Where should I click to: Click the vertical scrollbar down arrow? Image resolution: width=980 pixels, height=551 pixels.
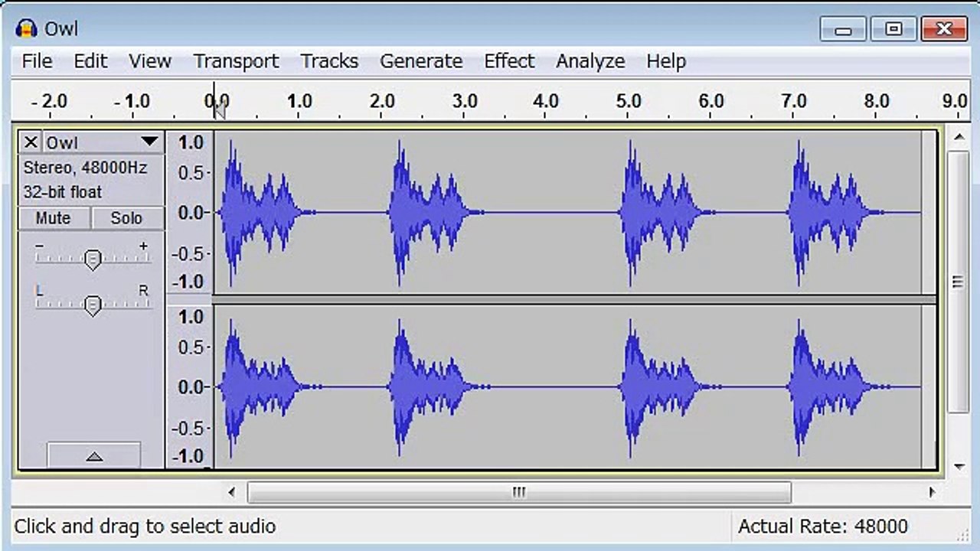click(959, 466)
